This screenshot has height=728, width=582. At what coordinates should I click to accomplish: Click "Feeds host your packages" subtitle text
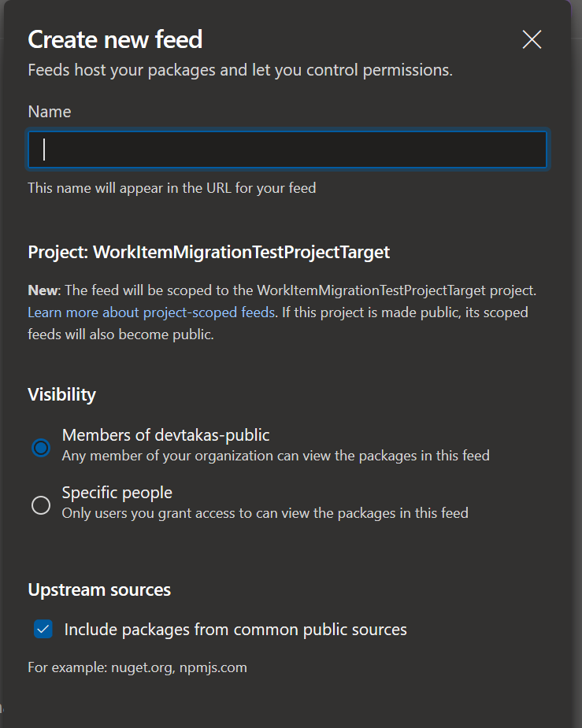pyautogui.click(x=240, y=70)
